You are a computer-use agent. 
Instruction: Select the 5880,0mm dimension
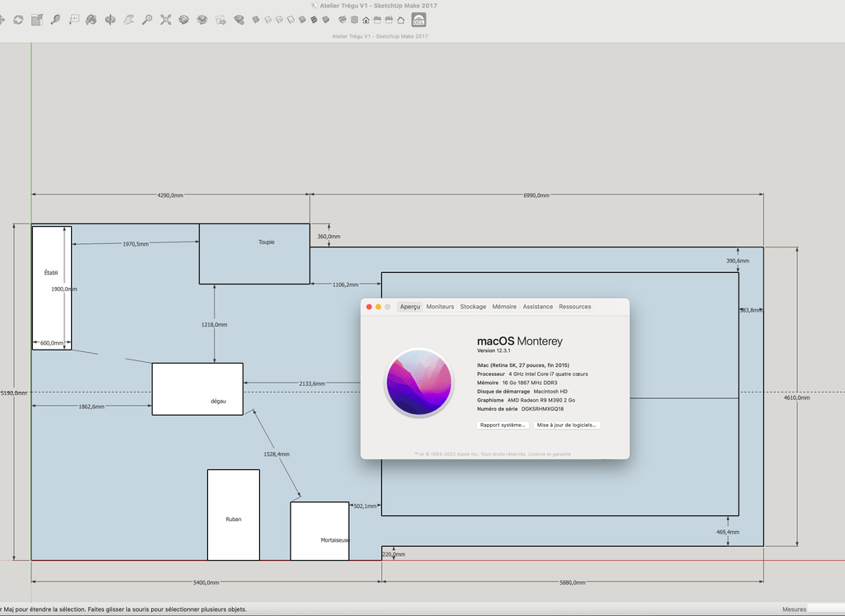pos(573,583)
